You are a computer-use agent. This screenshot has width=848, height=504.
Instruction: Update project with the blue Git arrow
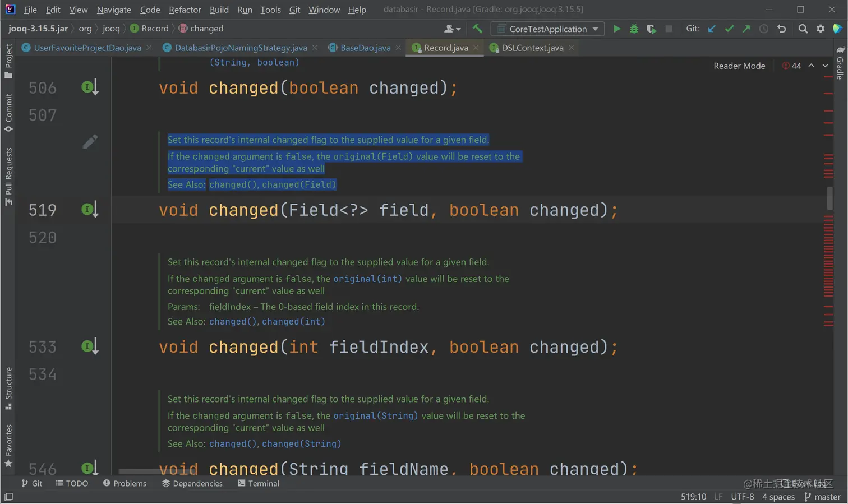pos(712,29)
